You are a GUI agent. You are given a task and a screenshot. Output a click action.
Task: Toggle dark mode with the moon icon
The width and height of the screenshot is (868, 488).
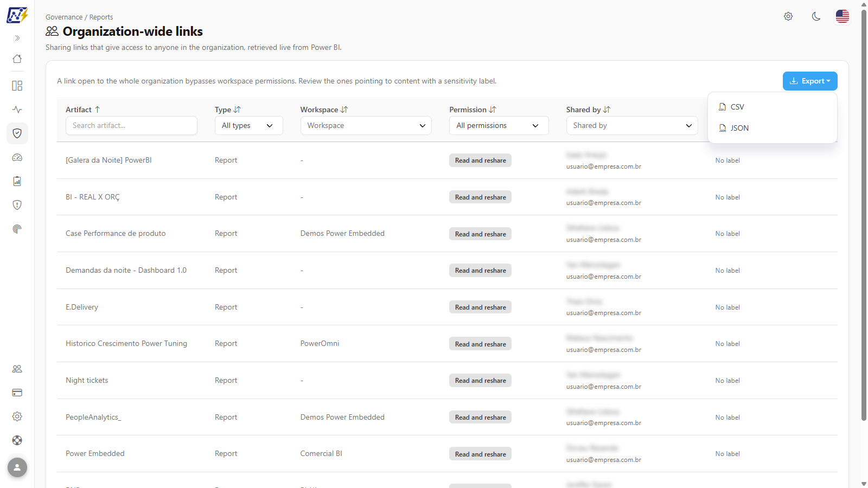816,16
